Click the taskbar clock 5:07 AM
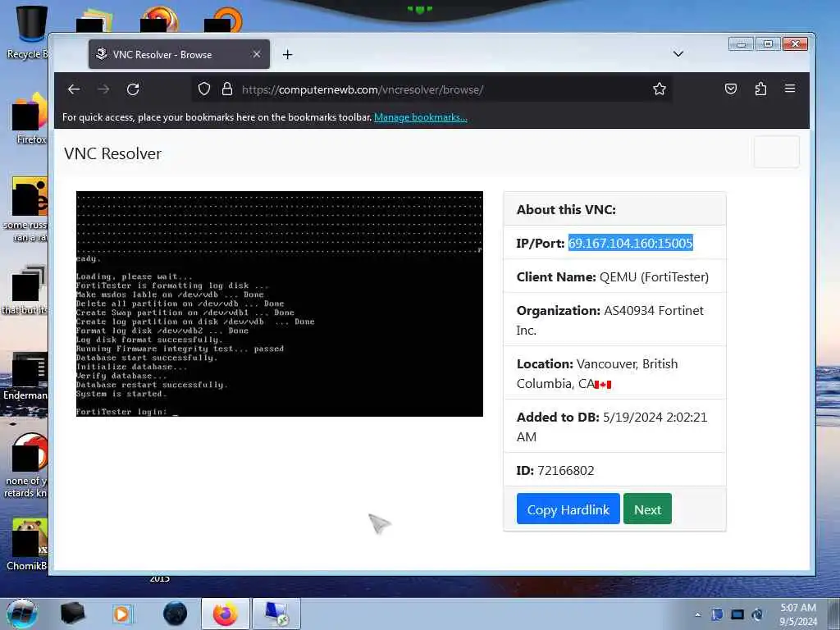 (x=798, y=614)
